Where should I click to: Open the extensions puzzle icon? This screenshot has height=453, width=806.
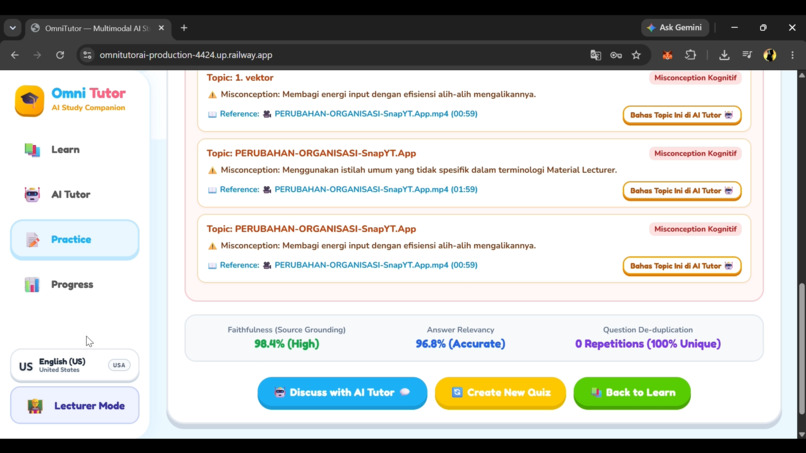coord(690,55)
